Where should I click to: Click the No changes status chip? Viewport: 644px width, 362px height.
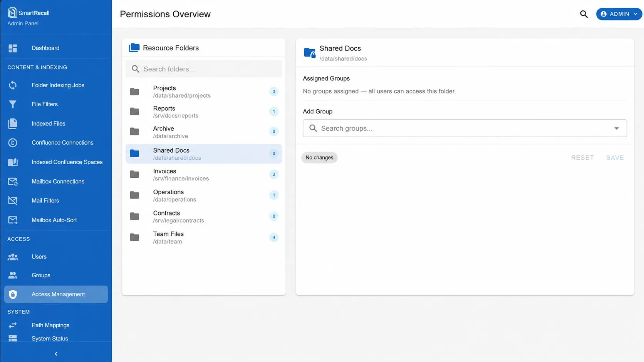click(319, 158)
